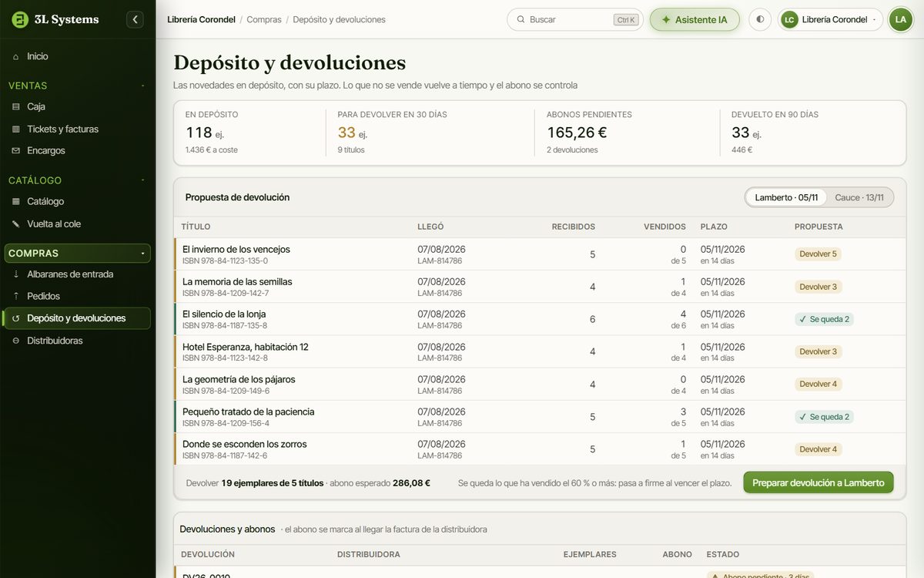Click the LLEGÓ column header
Viewport: 924px width, 578px height.
(x=430, y=227)
